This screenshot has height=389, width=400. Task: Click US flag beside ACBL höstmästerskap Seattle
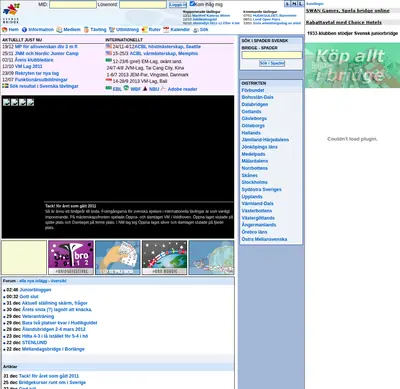click(x=109, y=46)
